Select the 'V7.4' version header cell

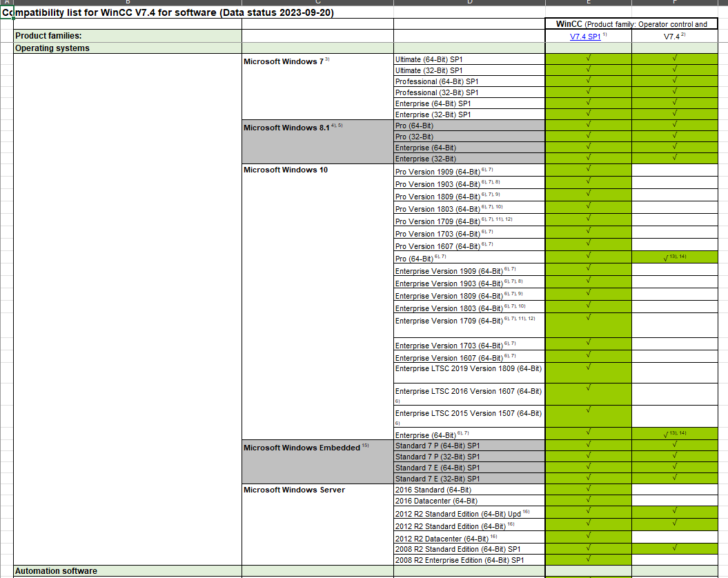click(675, 37)
